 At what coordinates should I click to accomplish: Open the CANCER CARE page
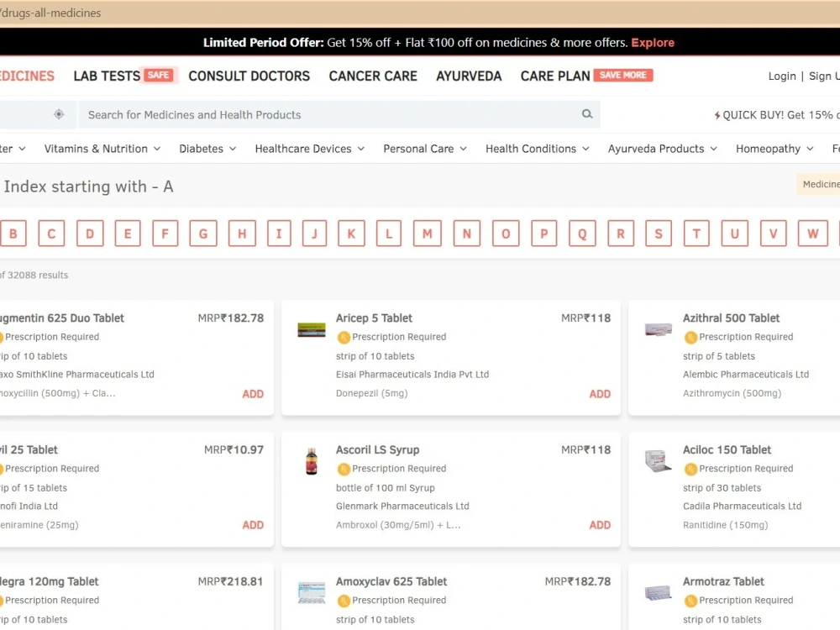point(373,76)
